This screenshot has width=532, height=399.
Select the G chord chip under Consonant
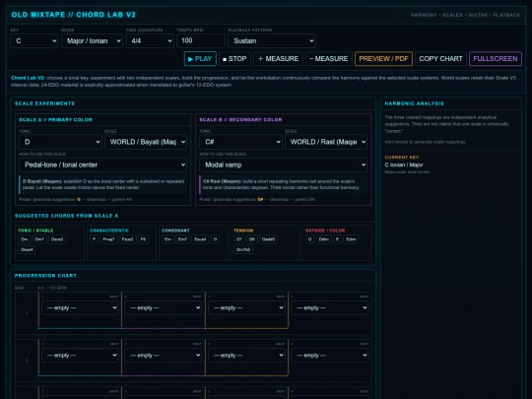[x=215, y=239]
